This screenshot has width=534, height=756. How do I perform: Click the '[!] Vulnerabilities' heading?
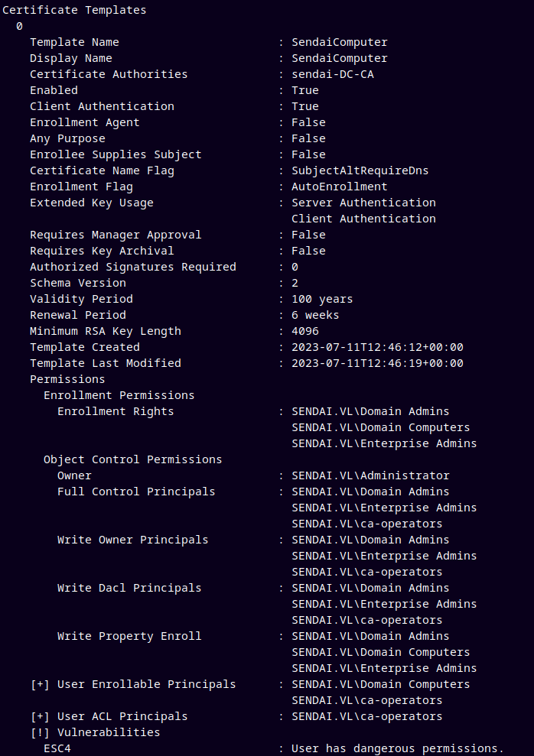95,732
